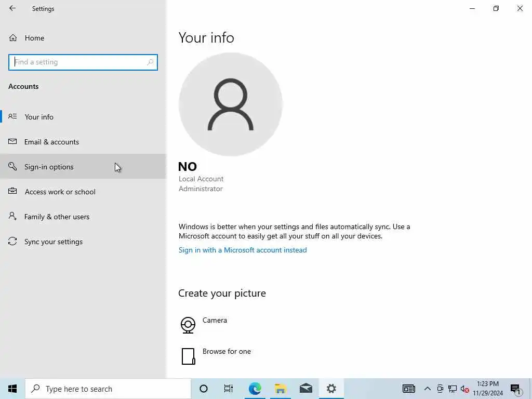Click the back arrow in Settings
Viewport: 532px width, 399px height.
12,8
